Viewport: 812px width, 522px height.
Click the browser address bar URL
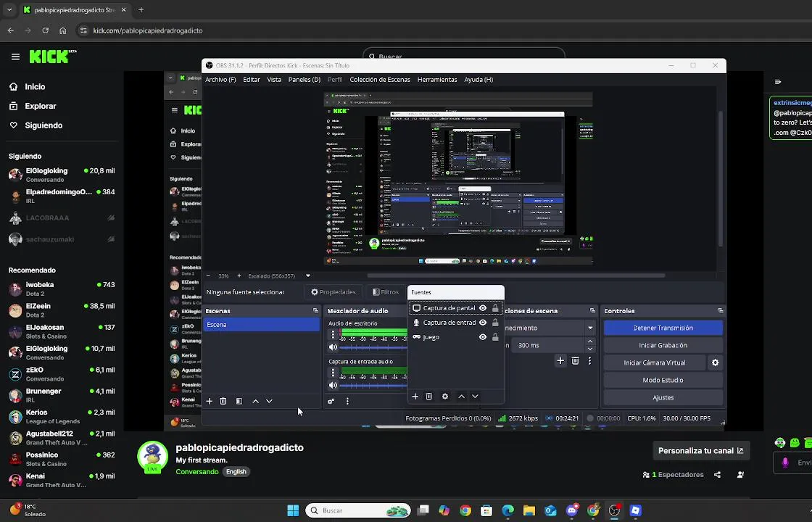[148, 30]
